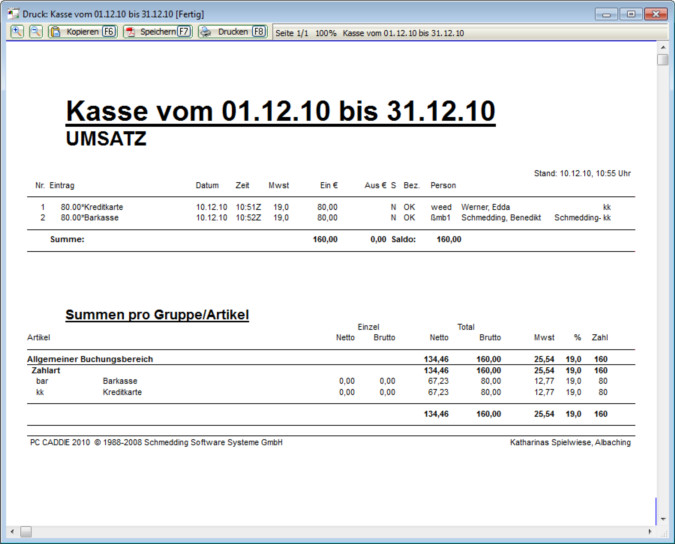Open the window system menu icon
The width and height of the screenshot is (675, 544).
click(x=12, y=14)
